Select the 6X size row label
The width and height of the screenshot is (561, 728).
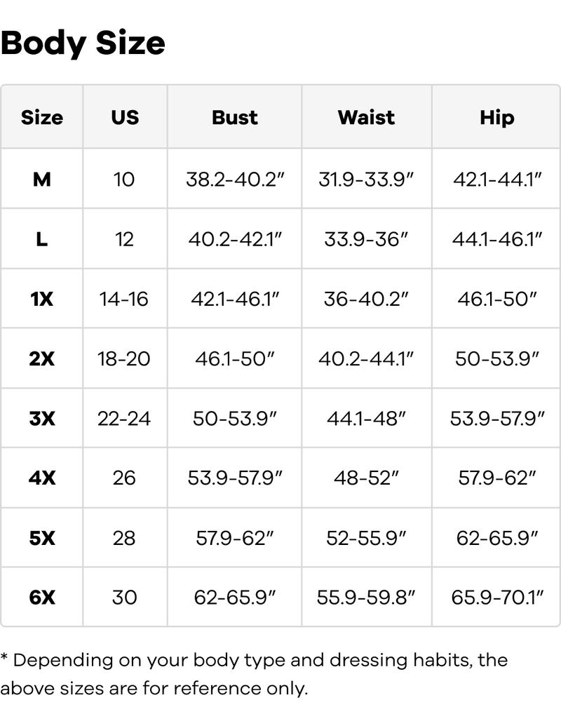point(42,597)
